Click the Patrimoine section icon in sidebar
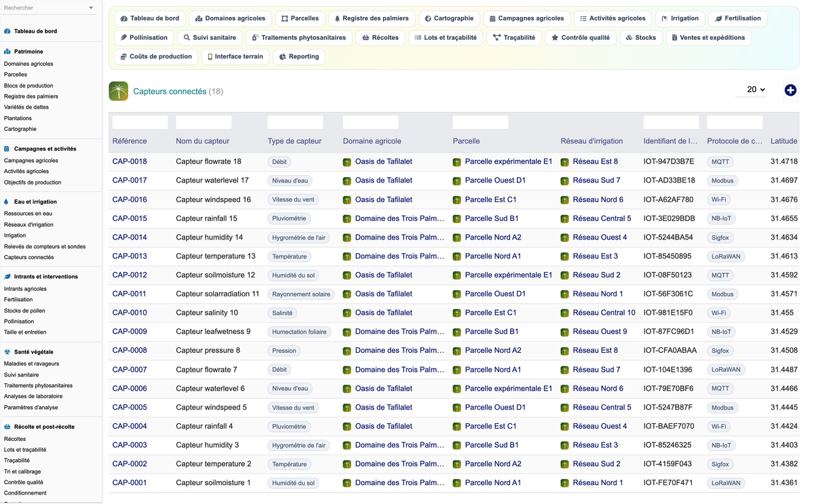This screenshot has width=814, height=504. pos(7,52)
